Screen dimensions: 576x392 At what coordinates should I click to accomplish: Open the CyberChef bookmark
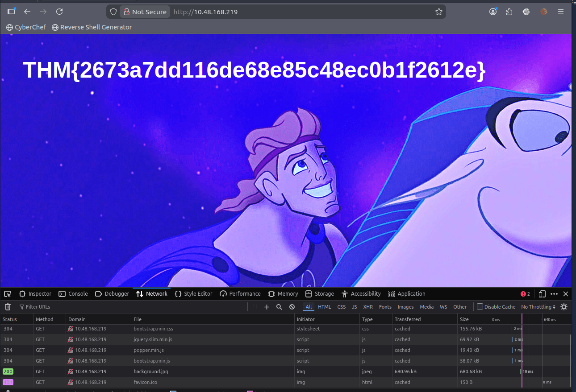(26, 27)
